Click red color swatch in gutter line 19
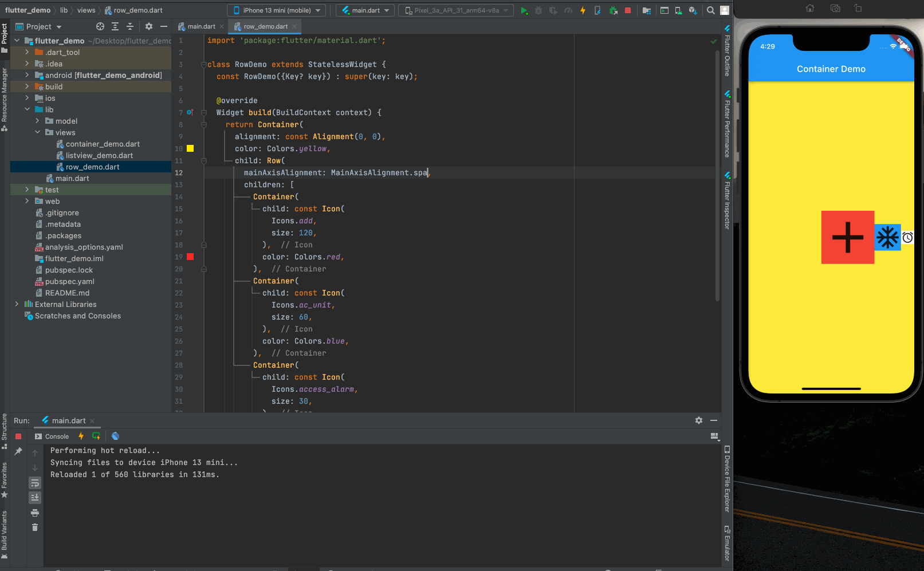This screenshot has width=924, height=571. pos(190,257)
